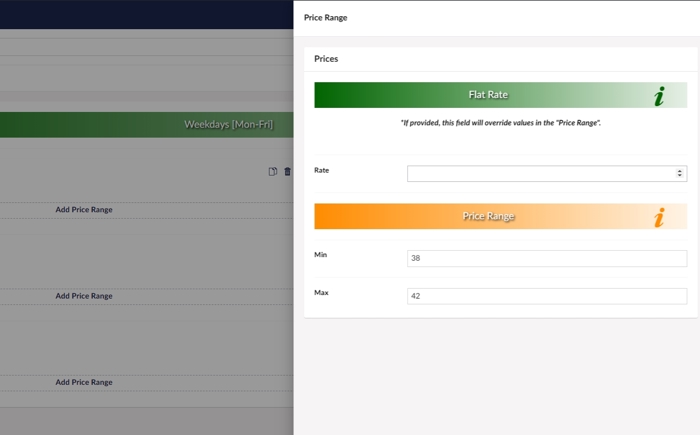Click the Max label

[x=321, y=293]
